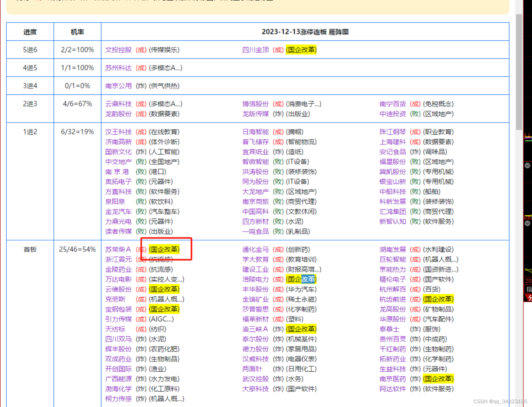Screen dimensions: 532x407
Task: Select 通化金马 in the 首板 row
Action: (x=256, y=249)
